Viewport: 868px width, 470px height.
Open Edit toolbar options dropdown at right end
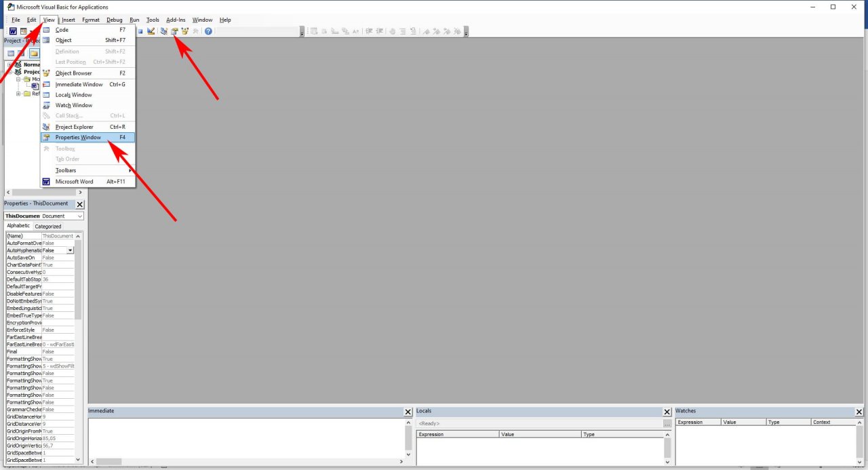coord(467,32)
